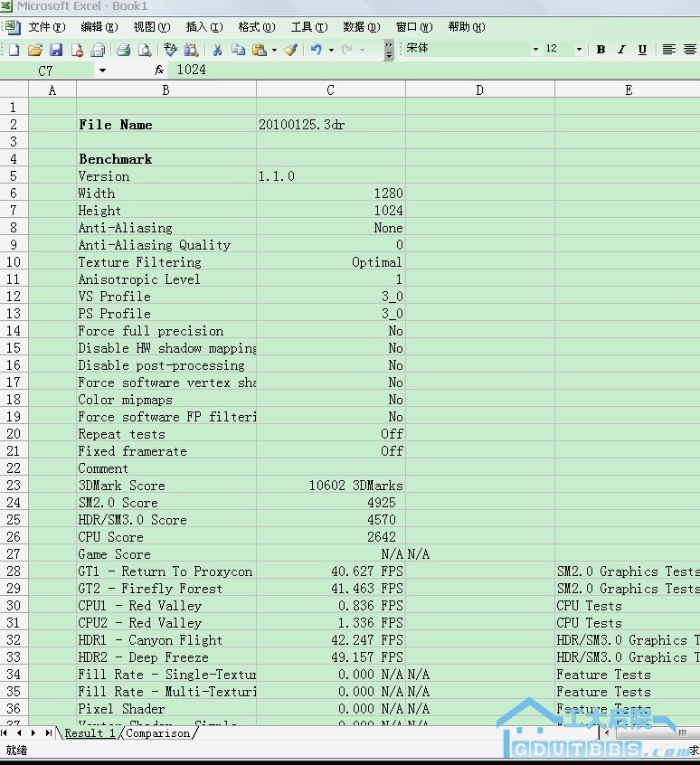Toggle bold formatting
Image resolution: width=700 pixels, height=765 pixels.
coord(601,50)
